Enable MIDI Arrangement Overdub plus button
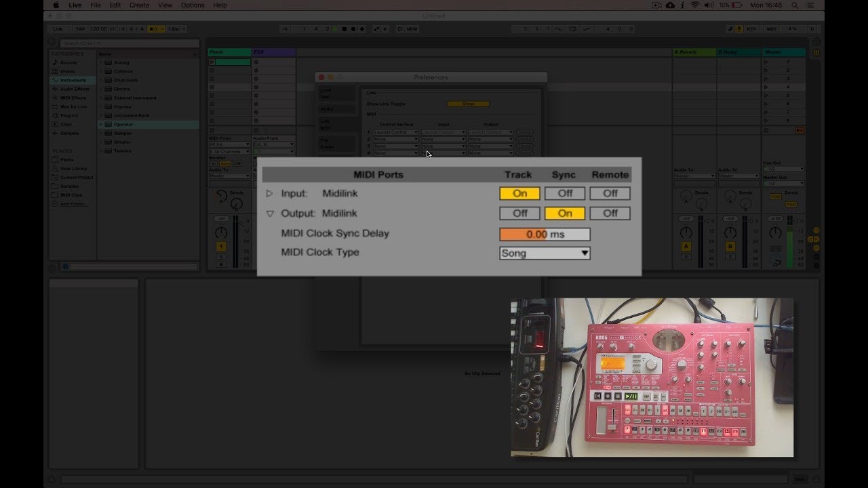 [362, 29]
